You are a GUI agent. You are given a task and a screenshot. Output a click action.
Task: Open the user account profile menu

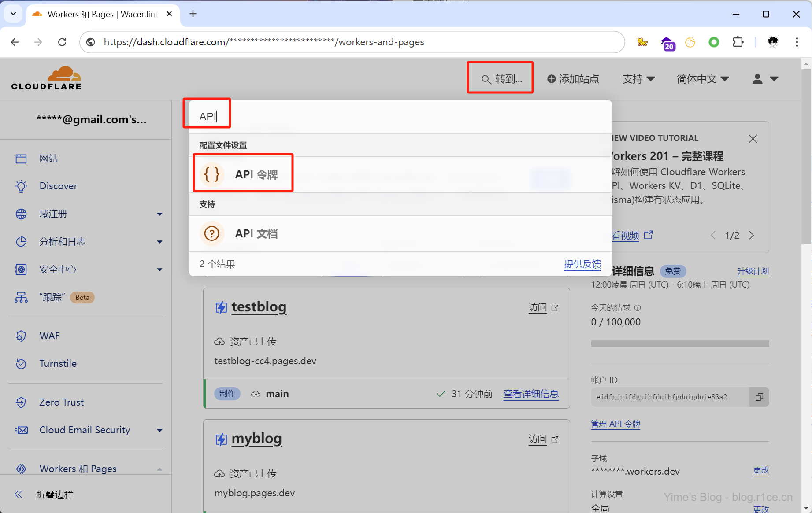click(764, 79)
